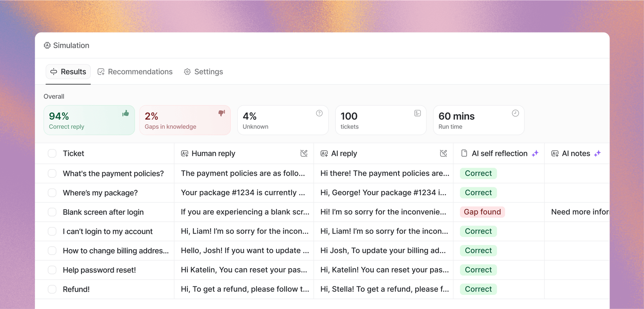The image size is (644, 309).
Task: Switch to the Recommendations tab
Action: pyautogui.click(x=135, y=72)
